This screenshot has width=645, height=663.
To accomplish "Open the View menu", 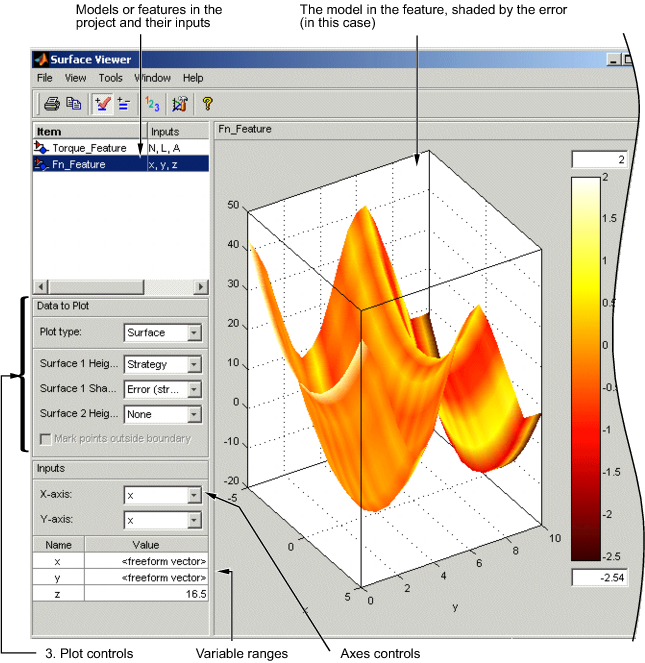I will [75, 78].
